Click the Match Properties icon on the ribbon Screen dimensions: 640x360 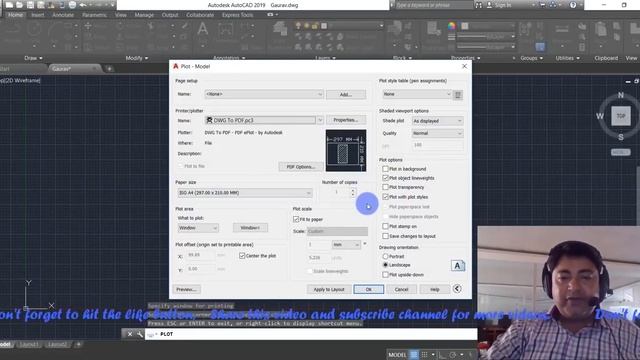[x=433, y=29]
